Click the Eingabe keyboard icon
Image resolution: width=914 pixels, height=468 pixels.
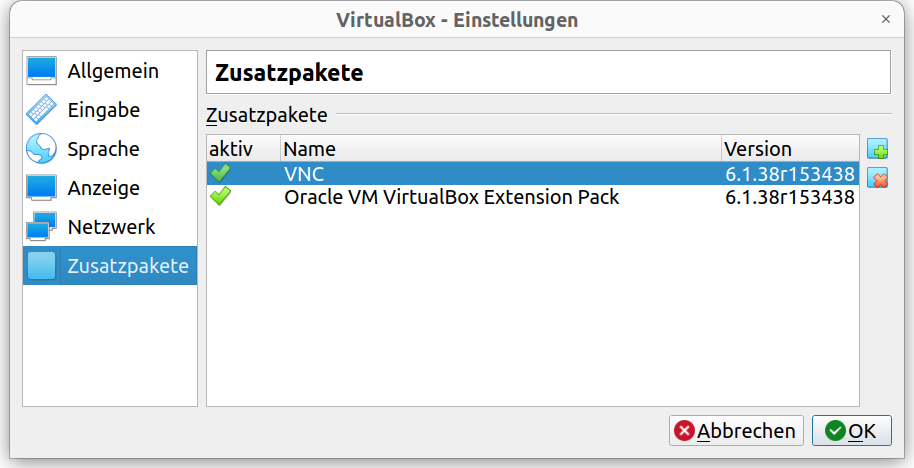pyautogui.click(x=41, y=110)
